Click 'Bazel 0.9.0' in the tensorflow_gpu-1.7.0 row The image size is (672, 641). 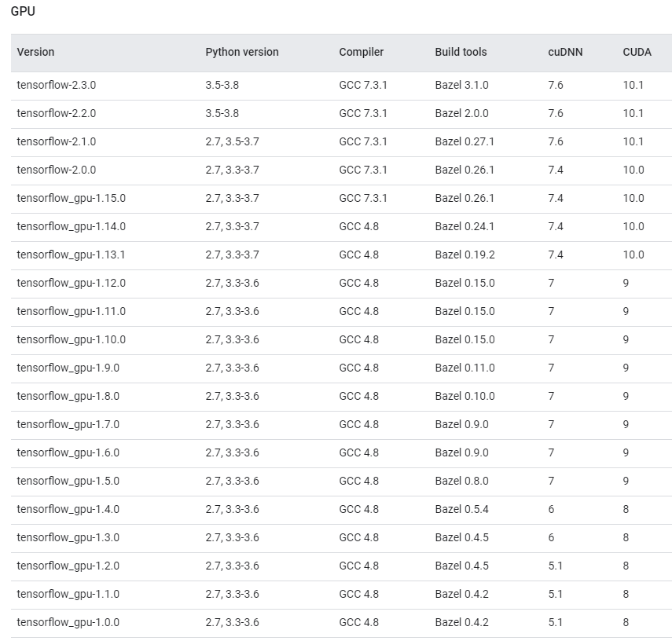coord(461,424)
